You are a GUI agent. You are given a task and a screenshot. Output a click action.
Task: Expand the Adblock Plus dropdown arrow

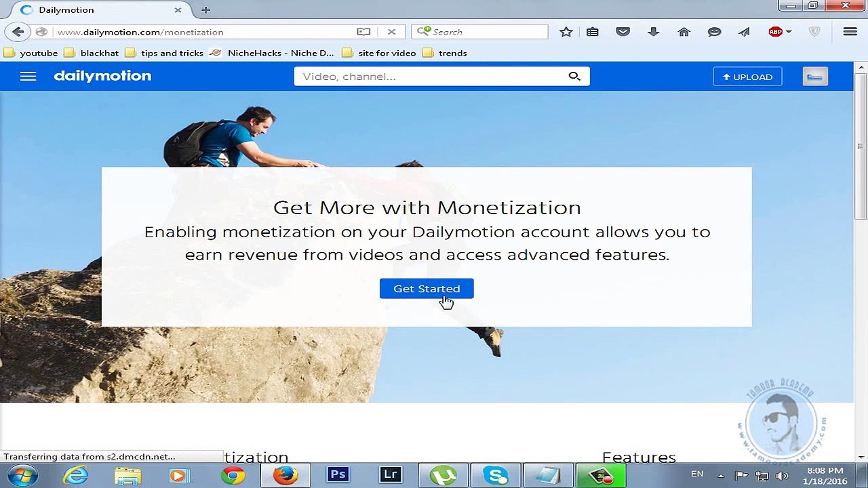(x=789, y=32)
